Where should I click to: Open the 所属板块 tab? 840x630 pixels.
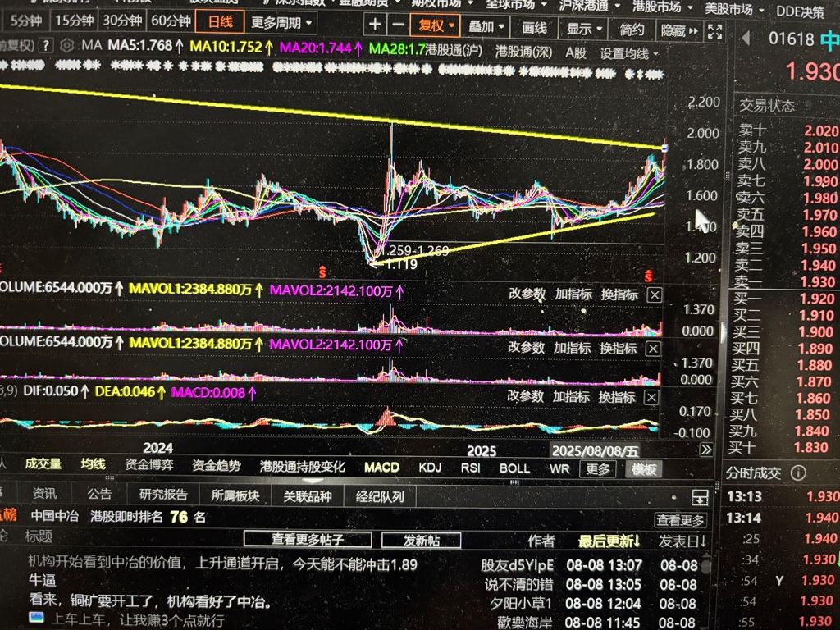pyautogui.click(x=235, y=495)
